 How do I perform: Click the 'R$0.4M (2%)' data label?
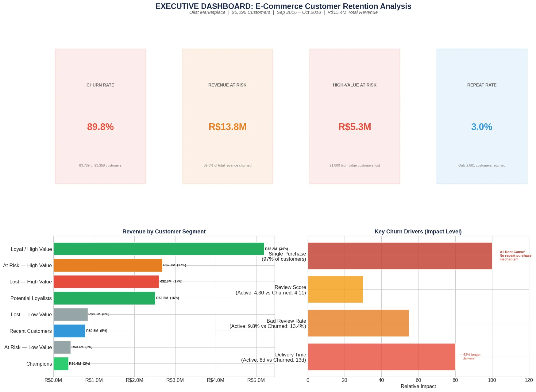pyautogui.click(x=79, y=363)
